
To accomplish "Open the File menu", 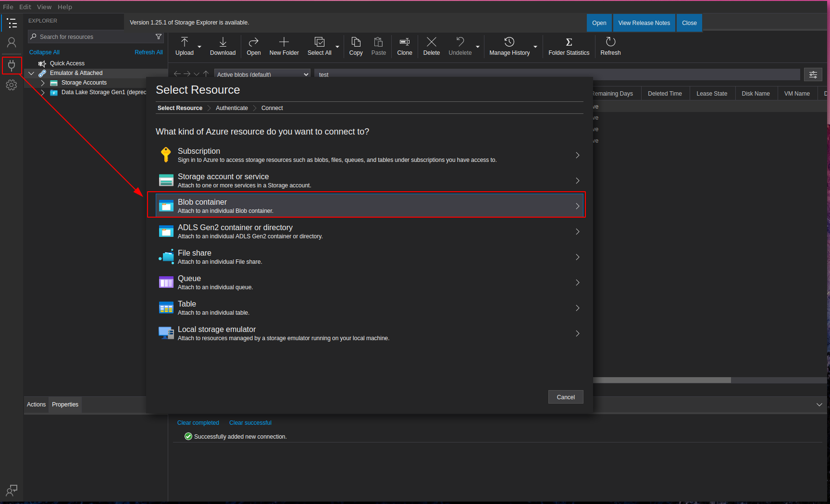I will click(x=8, y=7).
